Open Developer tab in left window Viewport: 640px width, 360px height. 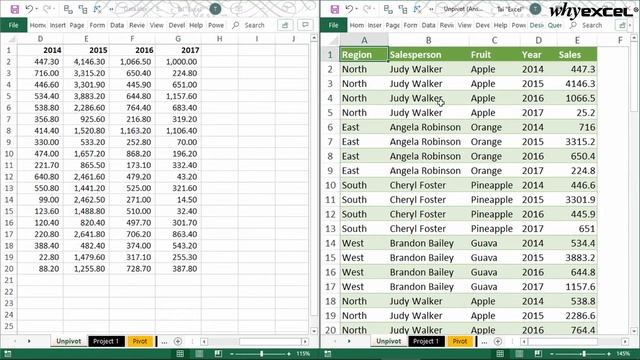[x=177, y=25]
